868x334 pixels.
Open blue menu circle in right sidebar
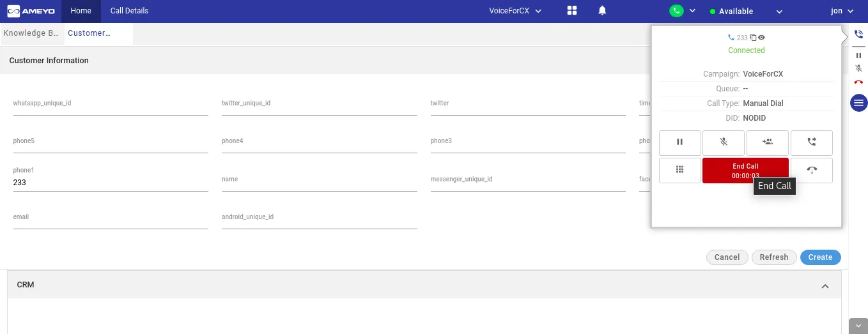pyautogui.click(x=858, y=102)
